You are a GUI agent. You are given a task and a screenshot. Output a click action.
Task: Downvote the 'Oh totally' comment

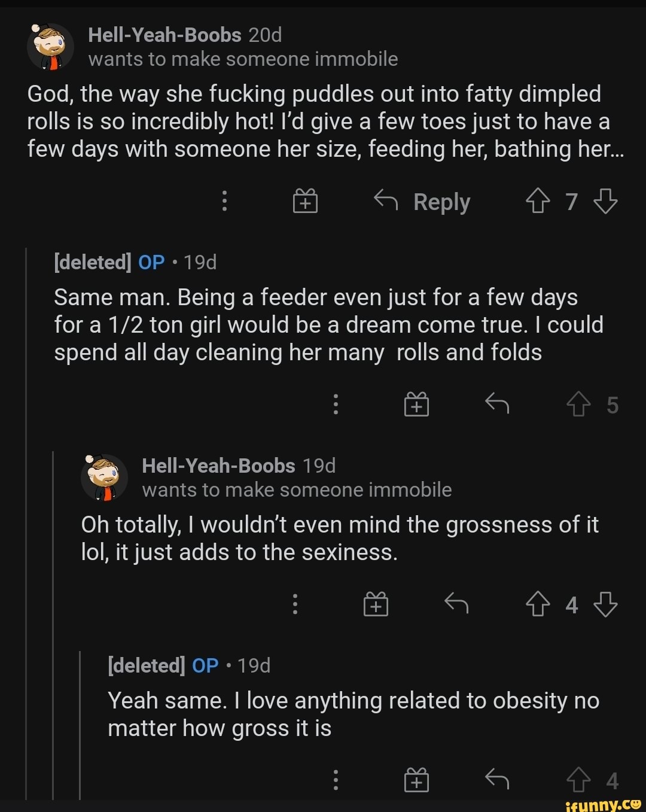tap(605, 604)
